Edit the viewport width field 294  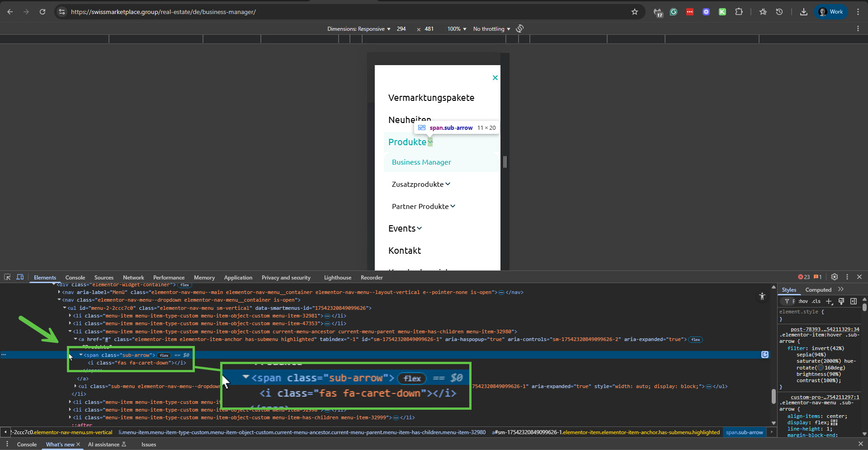(401, 29)
